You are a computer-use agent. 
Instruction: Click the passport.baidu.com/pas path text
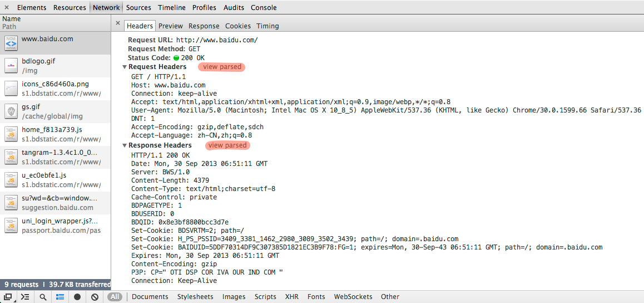61,231
